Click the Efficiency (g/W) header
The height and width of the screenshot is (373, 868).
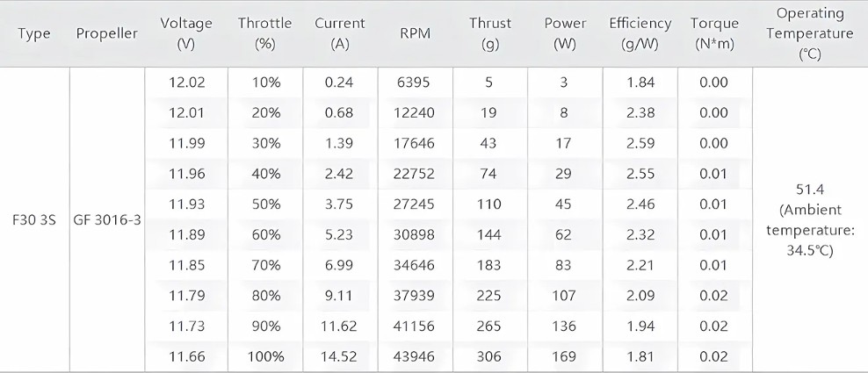[x=640, y=33]
